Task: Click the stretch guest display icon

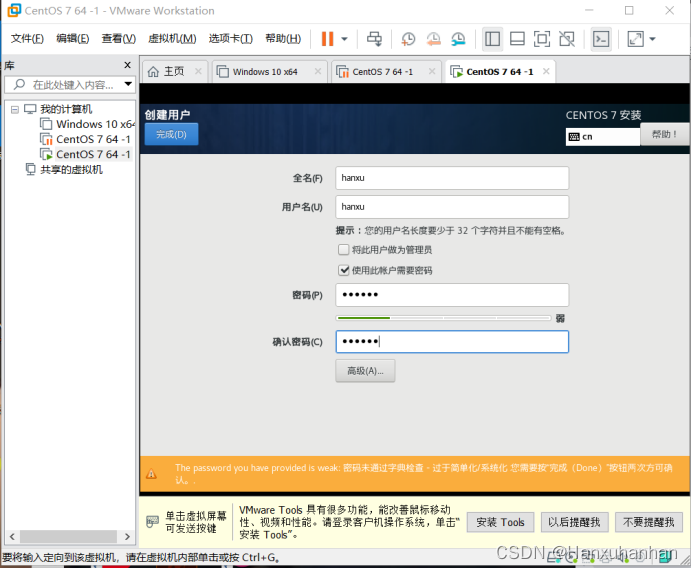Action: 636,39
